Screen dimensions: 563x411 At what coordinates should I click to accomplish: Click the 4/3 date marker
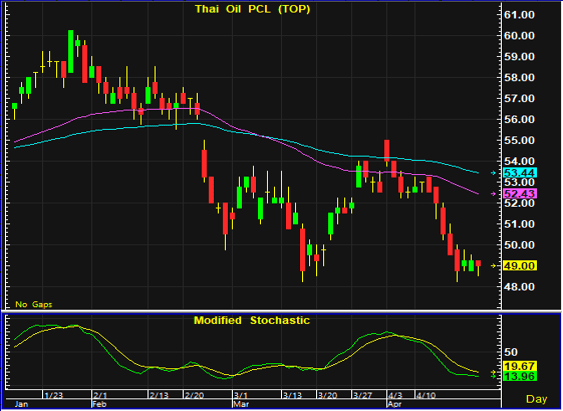[395, 396]
